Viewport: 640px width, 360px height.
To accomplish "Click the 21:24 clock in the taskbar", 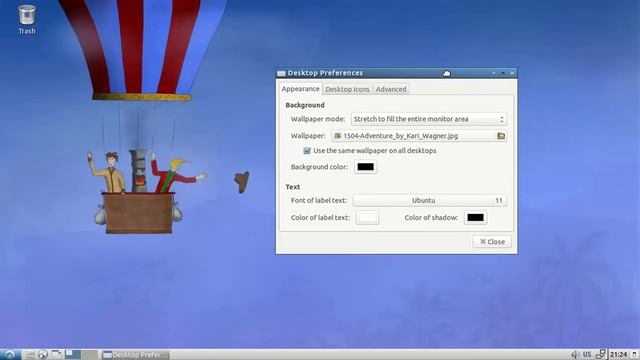I will [x=618, y=354].
